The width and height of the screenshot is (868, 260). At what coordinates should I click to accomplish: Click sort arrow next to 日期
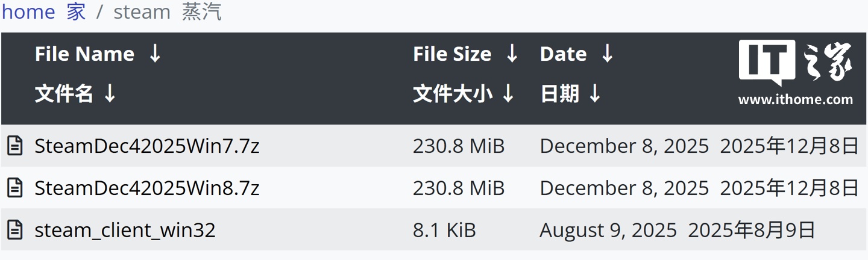[595, 93]
